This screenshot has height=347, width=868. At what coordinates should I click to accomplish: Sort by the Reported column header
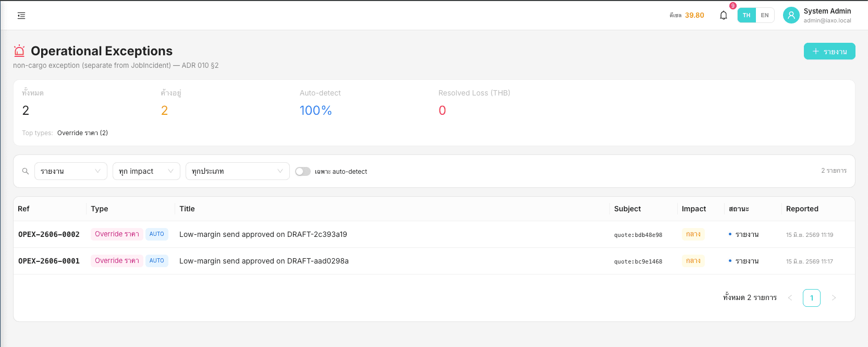click(802, 209)
